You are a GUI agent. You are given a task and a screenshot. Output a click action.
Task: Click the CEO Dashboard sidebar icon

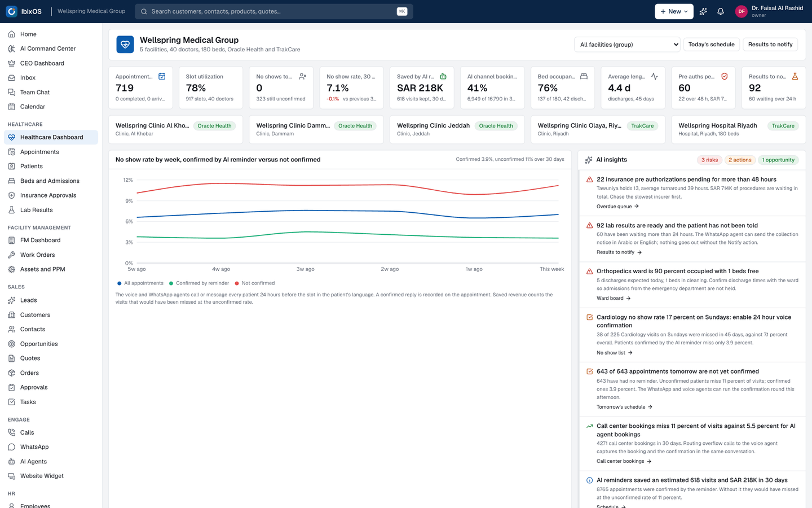click(11, 63)
